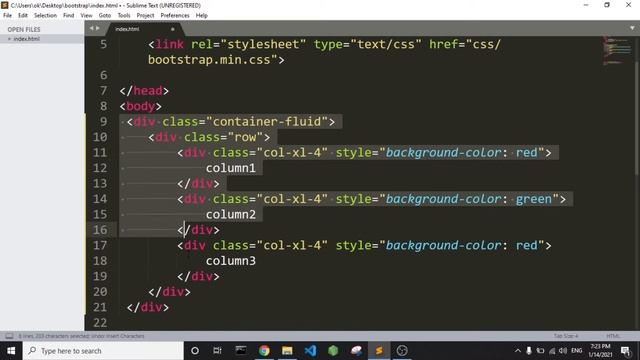
Task: Open Windows Start menu
Action: (x=11, y=351)
